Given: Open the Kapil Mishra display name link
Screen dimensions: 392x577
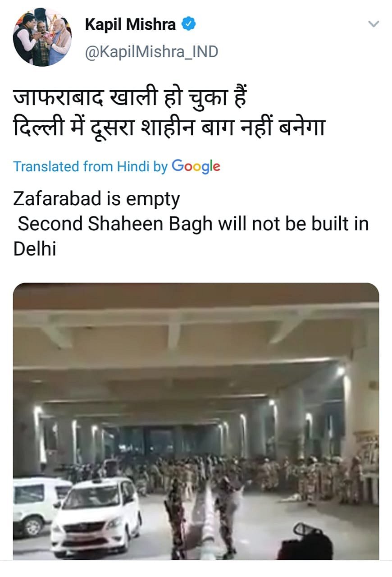Looking at the screenshot, I should [130, 24].
